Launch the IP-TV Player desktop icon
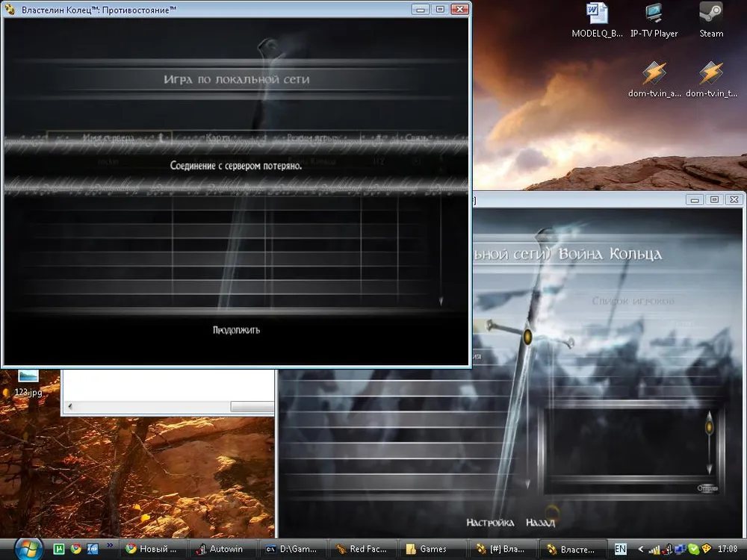This screenshot has width=747, height=560. point(654,19)
